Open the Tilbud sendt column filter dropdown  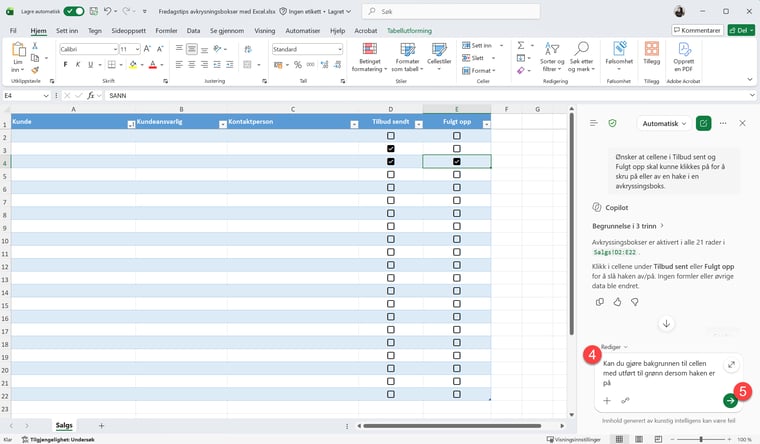(419, 125)
